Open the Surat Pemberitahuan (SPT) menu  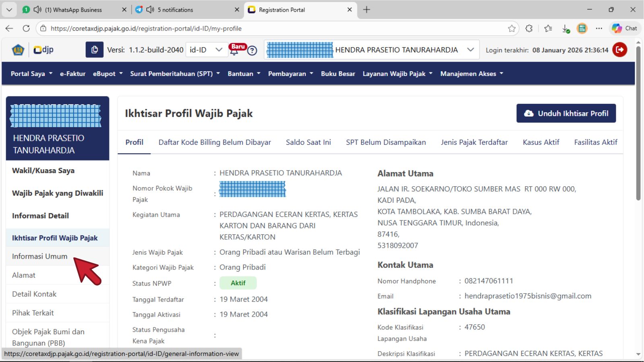tap(175, 74)
